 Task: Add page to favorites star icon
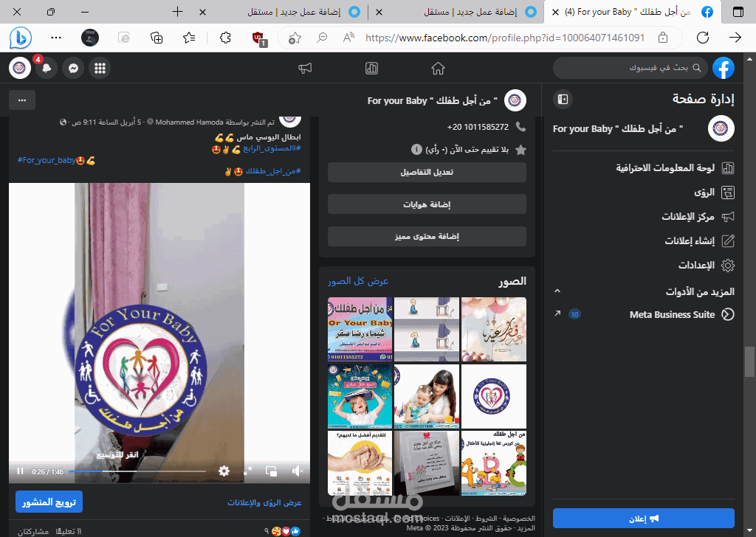294,38
